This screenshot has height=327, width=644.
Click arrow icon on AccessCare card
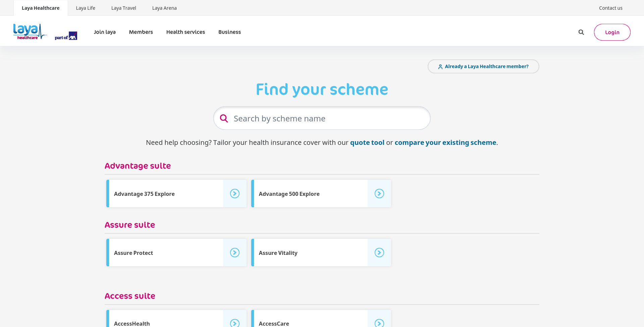(x=379, y=323)
